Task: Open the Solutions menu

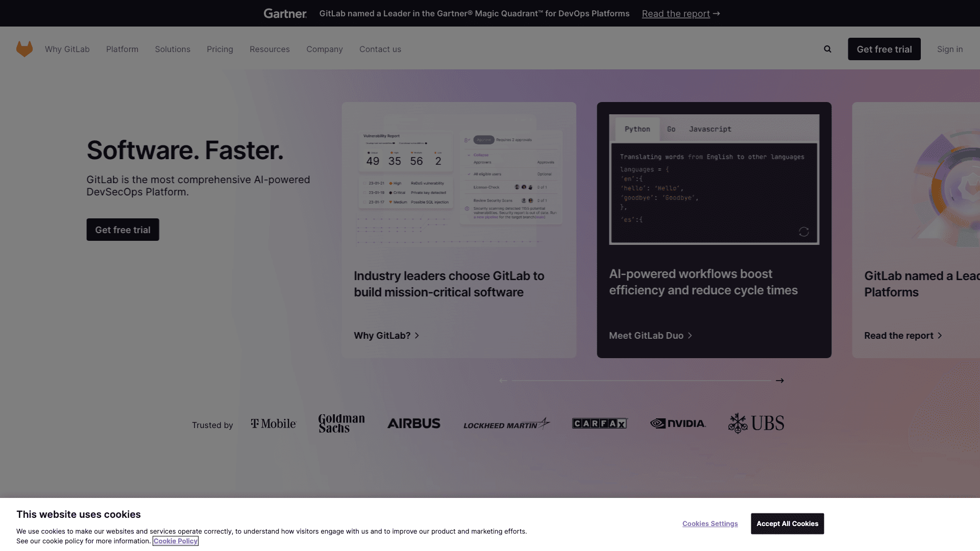Action: (x=173, y=49)
